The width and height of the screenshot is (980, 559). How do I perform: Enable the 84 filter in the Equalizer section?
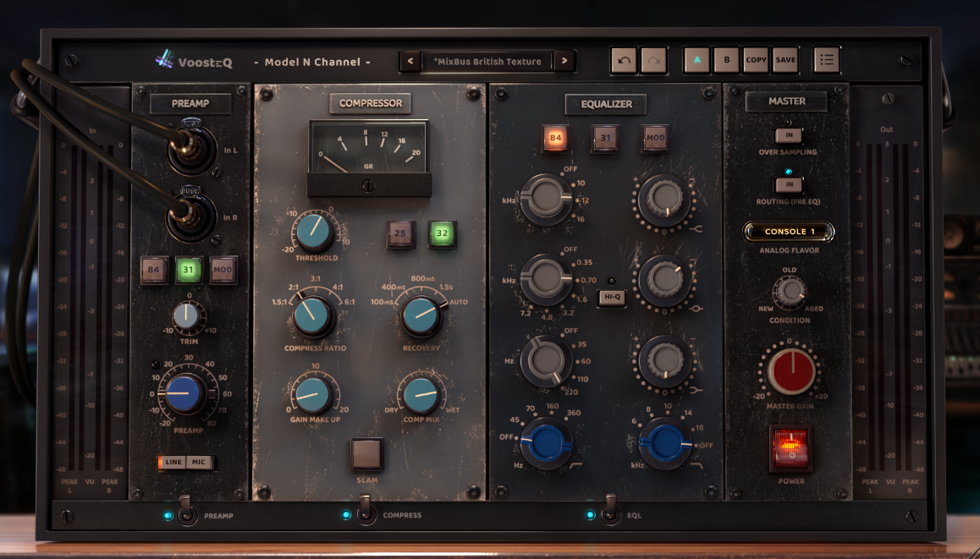(554, 136)
